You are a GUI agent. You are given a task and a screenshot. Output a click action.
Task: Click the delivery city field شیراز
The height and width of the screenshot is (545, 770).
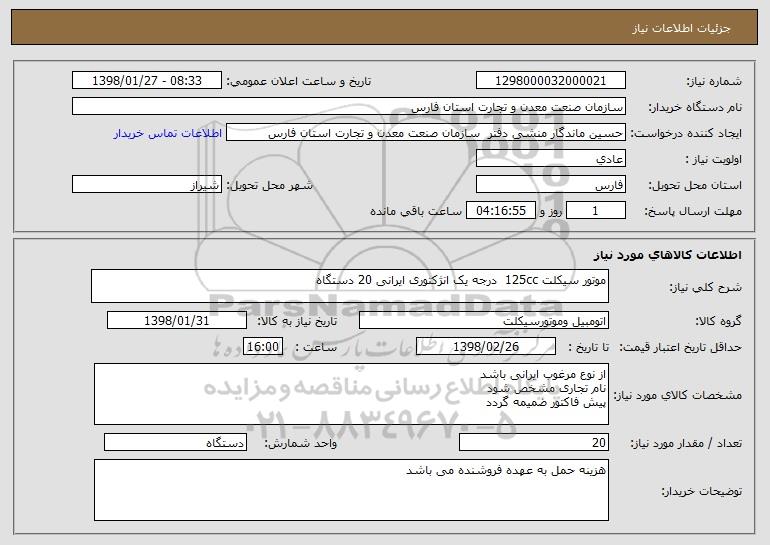pyautogui.click(x=147, y=185)
